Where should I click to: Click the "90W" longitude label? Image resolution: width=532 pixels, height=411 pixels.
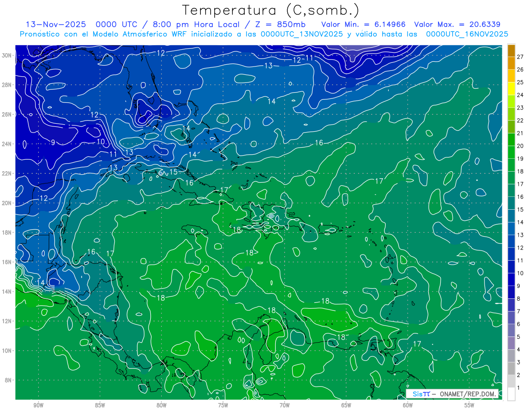[x=38, y=405]
